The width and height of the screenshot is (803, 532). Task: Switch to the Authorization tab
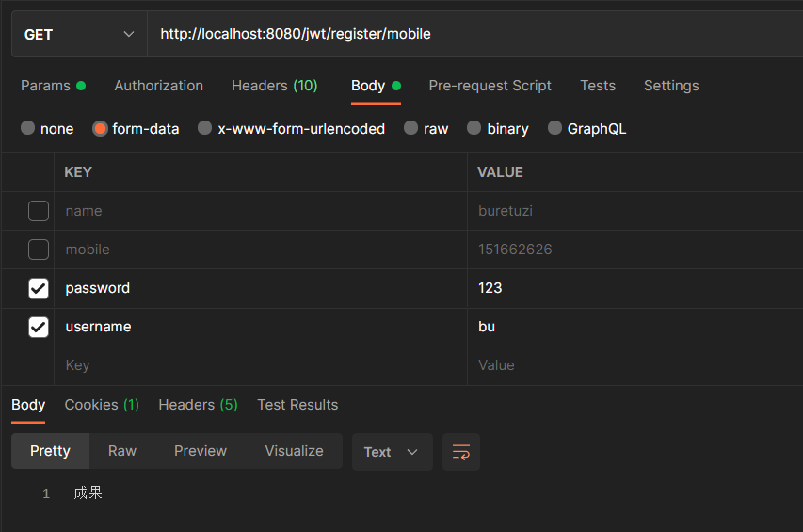pos(158,86)
